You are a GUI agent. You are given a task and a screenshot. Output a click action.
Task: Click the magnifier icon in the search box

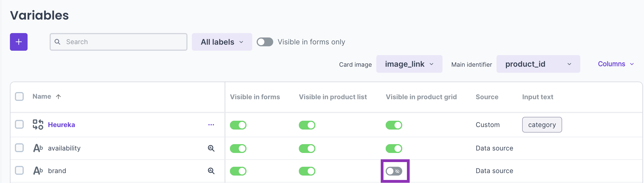click(x=57, y=42)
